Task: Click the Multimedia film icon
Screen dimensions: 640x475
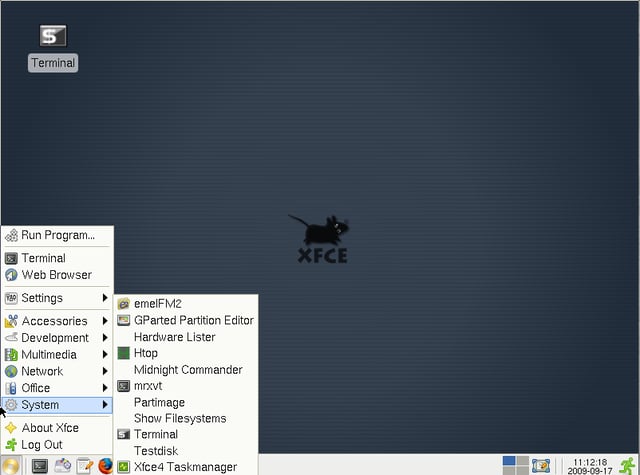Action: click(11, 355)
